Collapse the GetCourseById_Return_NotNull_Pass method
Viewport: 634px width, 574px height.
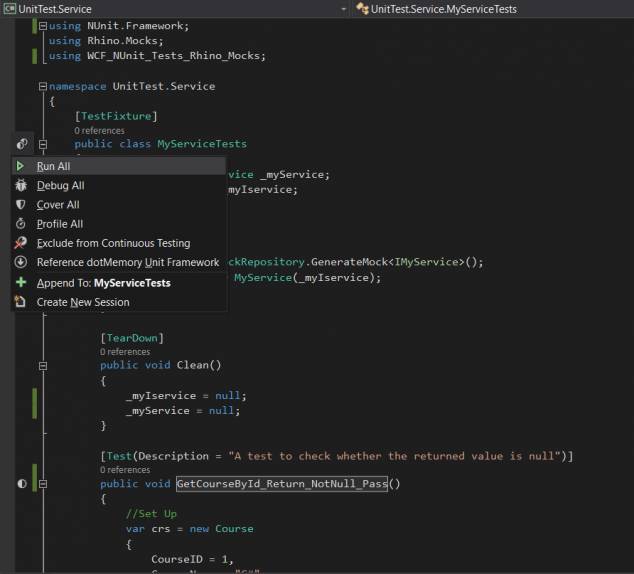[x=43, y=484]
